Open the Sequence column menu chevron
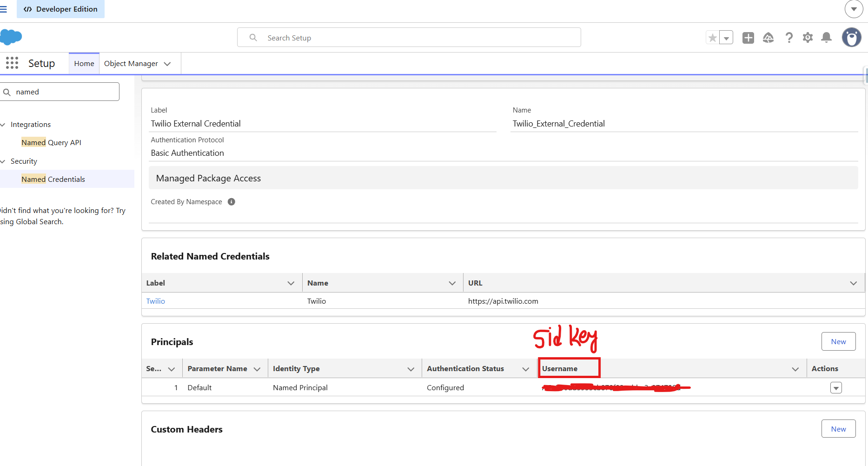Viewport: 868px width, 466px height. coord(172,369)
